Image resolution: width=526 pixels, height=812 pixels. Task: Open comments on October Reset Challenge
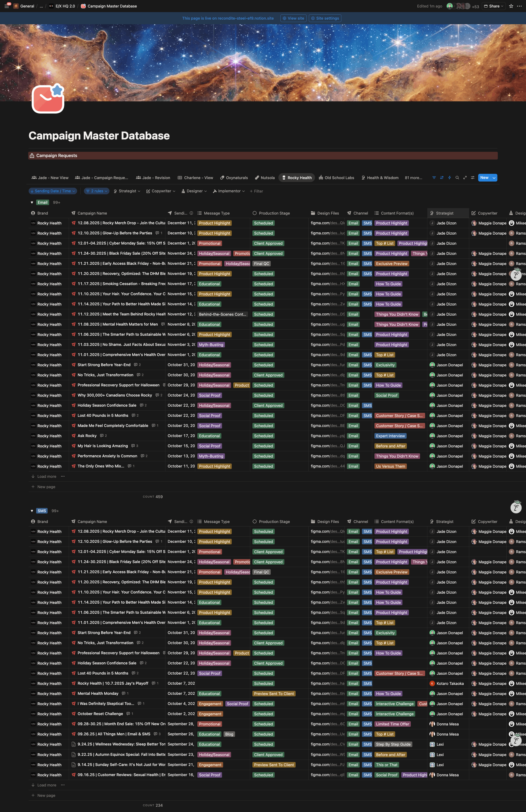point(130,714)
